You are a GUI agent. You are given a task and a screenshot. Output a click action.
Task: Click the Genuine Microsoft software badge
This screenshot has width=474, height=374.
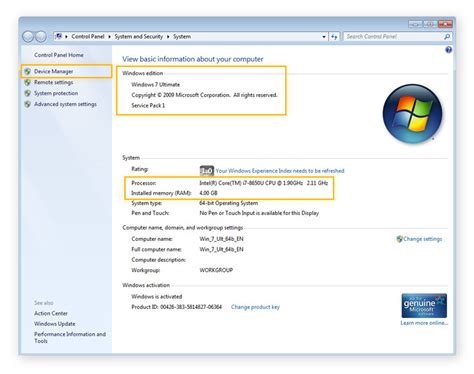tap(424, 306)
